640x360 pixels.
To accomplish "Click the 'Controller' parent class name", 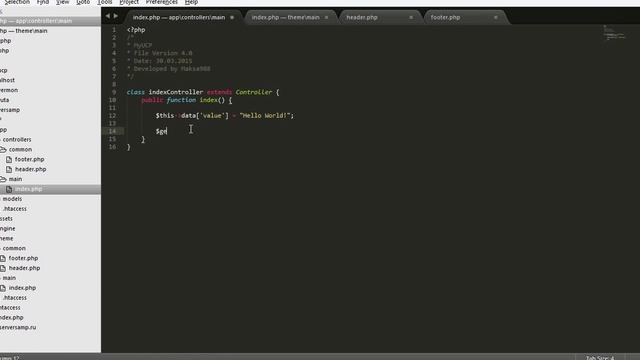I will (253, 92).
